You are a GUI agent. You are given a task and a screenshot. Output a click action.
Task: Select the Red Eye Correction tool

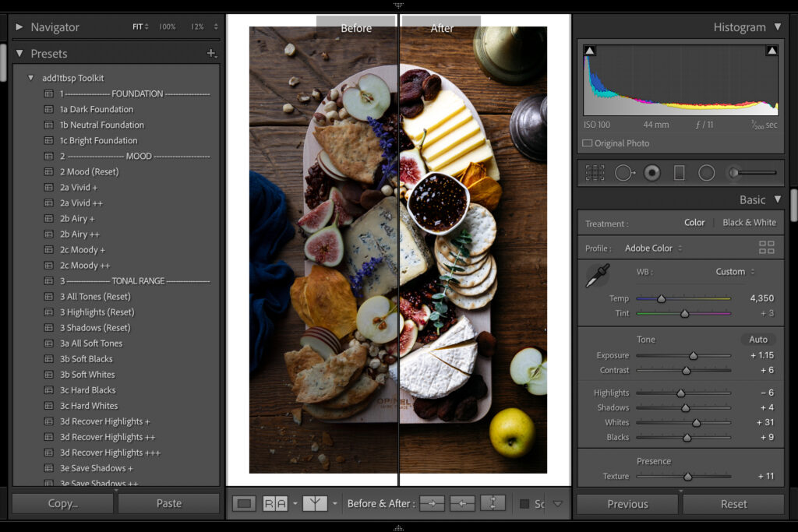pyautogui.click(x=651, y=172)
